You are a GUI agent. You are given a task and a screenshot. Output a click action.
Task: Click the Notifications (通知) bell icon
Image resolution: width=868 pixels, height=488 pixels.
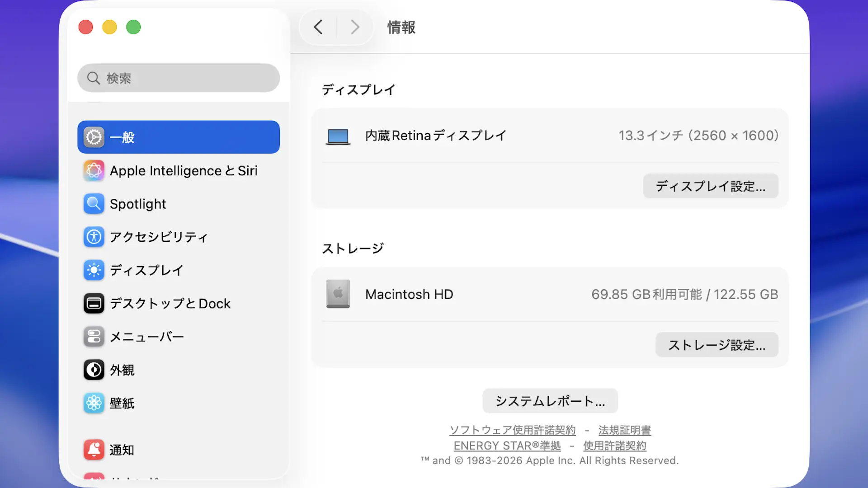(94, 450)
